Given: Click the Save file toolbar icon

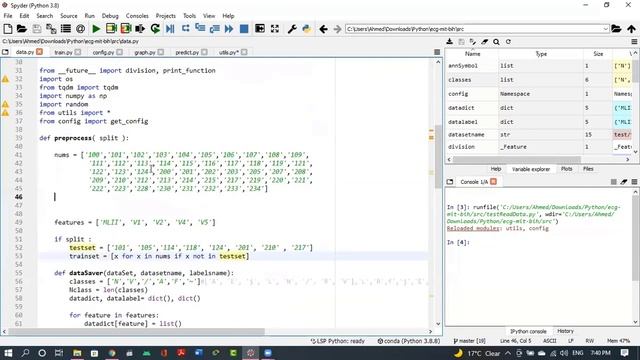Looking at the screenshot, I should pyautogui.click(x=37, y=29).
